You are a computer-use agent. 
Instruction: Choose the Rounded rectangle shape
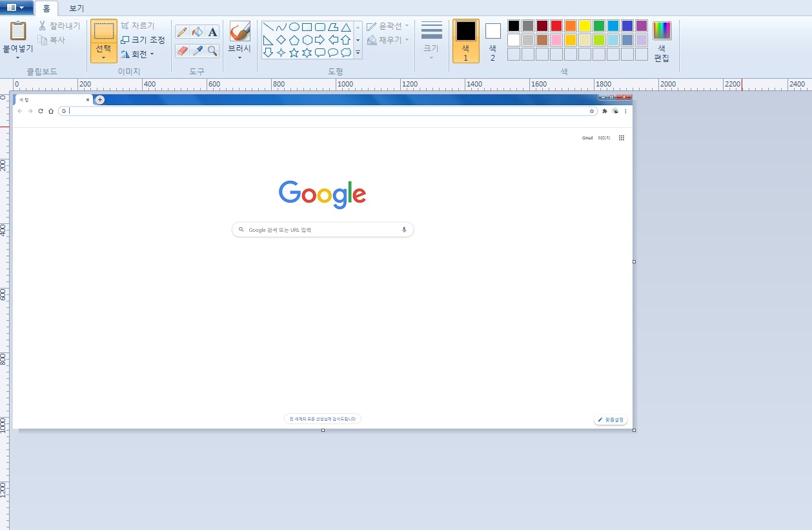pyautogui.click(x=320, y=27)
